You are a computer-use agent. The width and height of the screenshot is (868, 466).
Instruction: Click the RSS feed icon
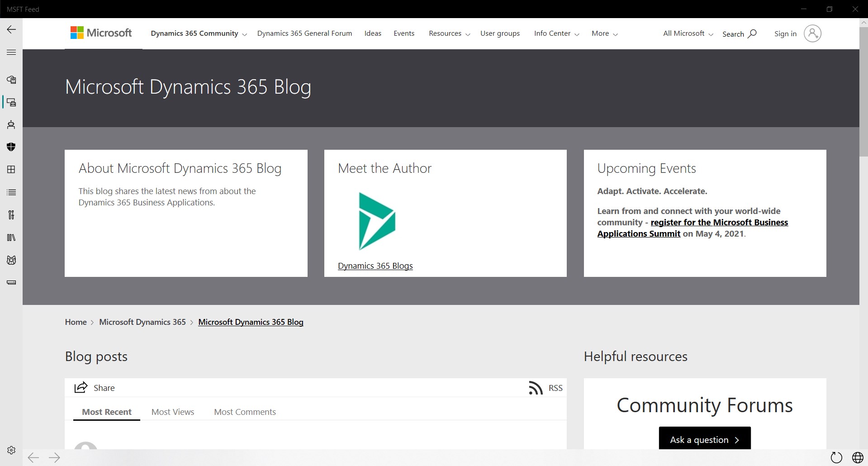click(536, 388)
